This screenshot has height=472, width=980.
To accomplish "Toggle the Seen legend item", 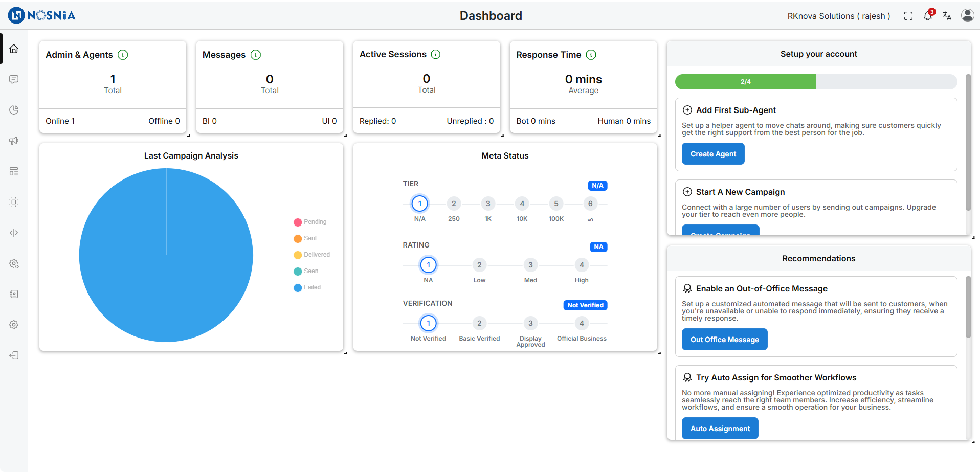I will (x=306, y=271).
